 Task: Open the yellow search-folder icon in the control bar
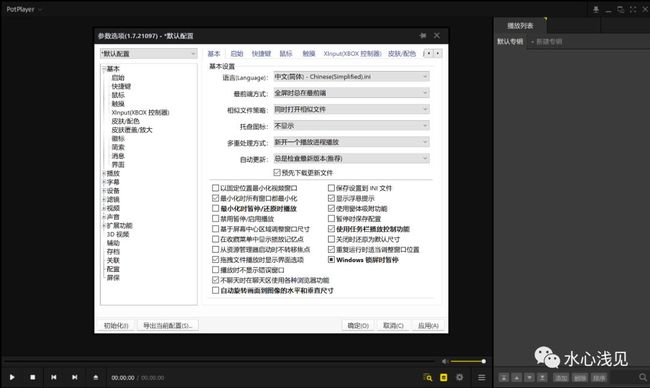click(428, 377)
